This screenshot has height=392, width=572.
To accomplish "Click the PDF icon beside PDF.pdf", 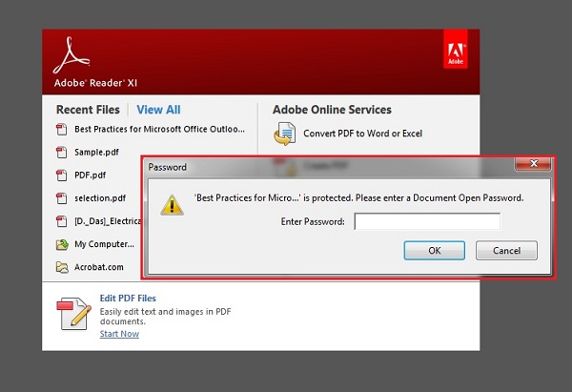I will (62, 175).
